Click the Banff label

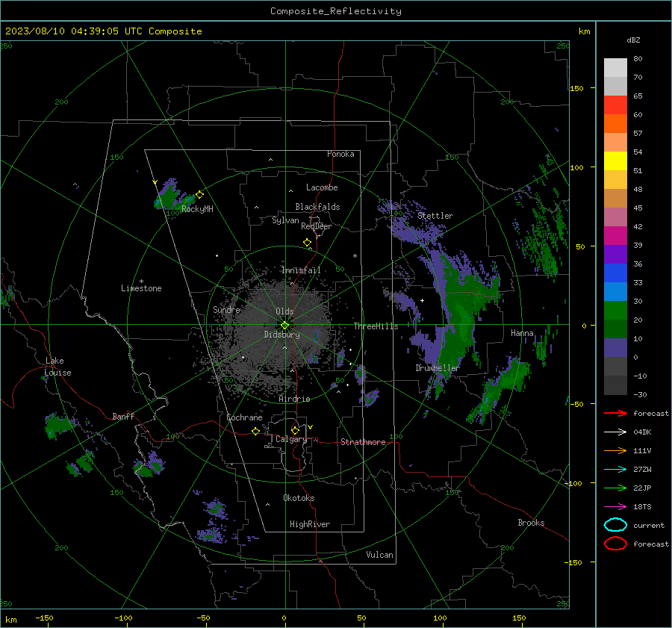click(123, 416)
